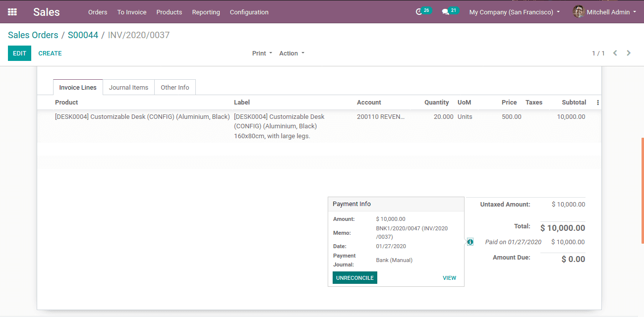This screenshot has width=644, height=317.
Task: Go to previous record arrow
Action: pyautogui.click(x=615, y=53)
